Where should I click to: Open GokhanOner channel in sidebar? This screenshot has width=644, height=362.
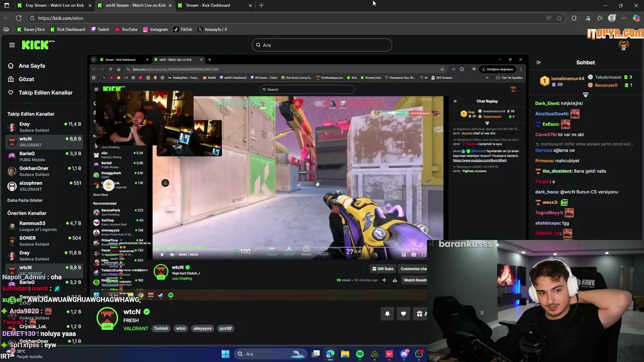point(44,171)
